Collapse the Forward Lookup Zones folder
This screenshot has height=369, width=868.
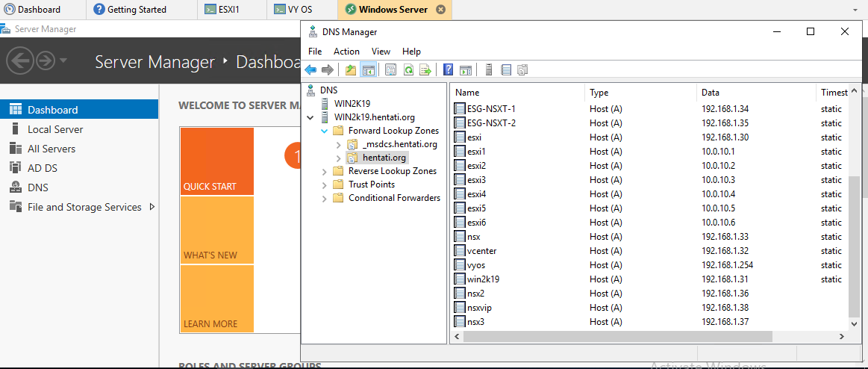point(325,131)
